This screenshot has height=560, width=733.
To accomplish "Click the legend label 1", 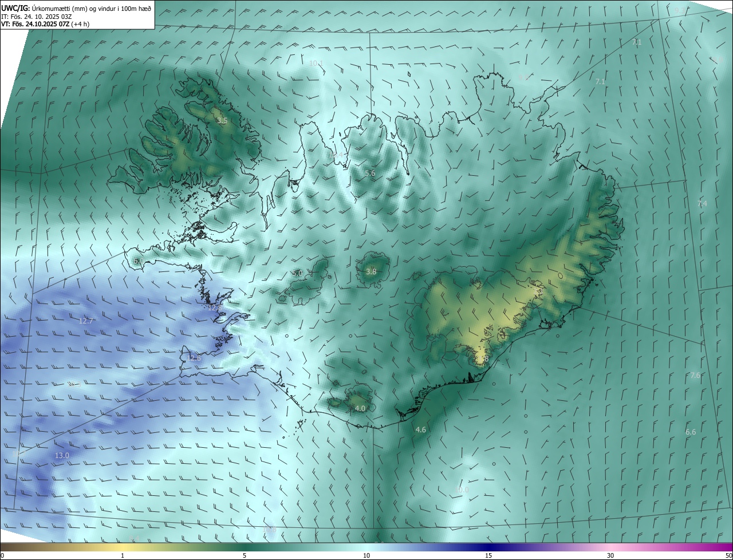I will (123, 555).
